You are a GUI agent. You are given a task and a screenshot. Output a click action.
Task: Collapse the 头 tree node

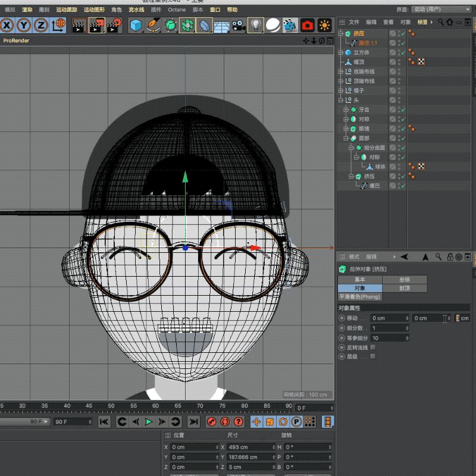pyautogui.click(x=341, y=100)
